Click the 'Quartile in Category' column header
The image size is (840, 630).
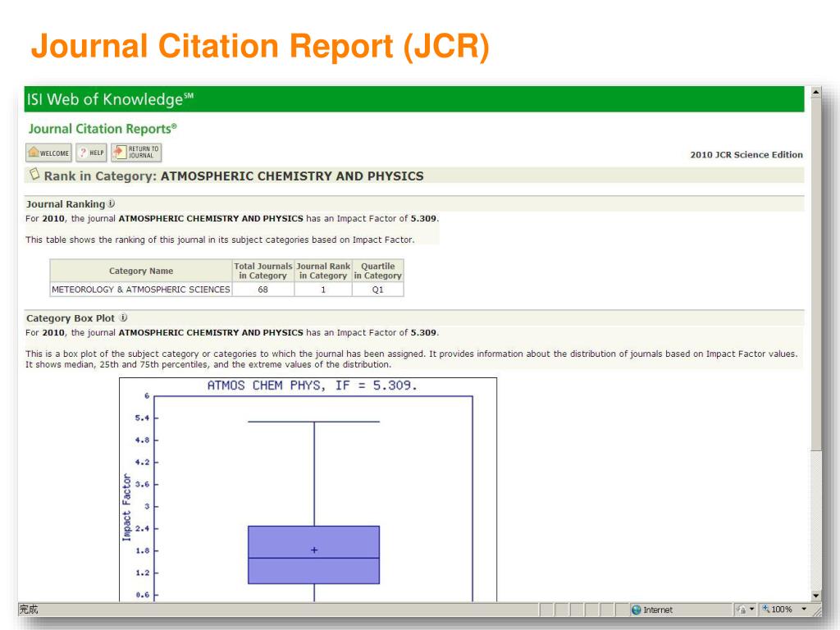tap(377, 271)
